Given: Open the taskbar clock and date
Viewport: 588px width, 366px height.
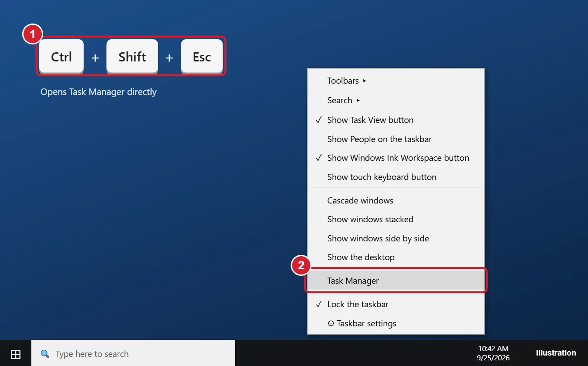Looking at the screenshot, I should click(493, 353).
